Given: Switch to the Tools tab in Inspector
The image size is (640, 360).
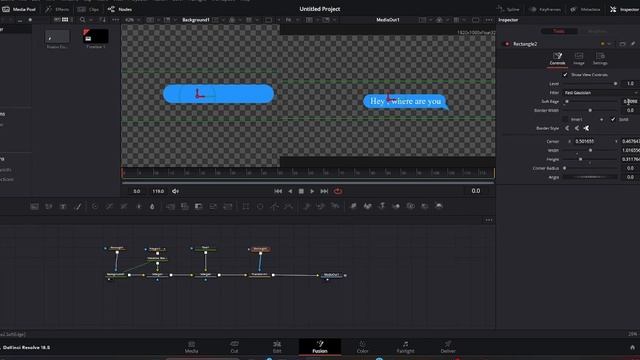Looking at the screenshot, I should (559, 31).
